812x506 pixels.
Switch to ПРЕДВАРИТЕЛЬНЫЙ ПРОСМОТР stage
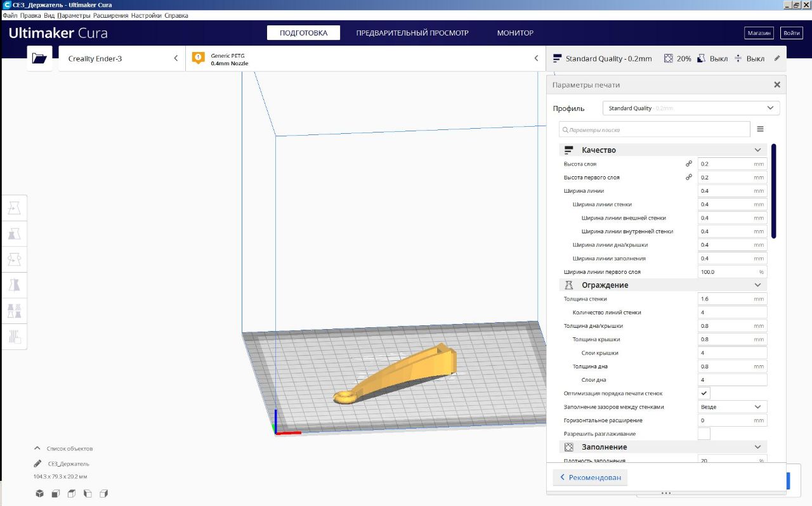click(412, 33)
